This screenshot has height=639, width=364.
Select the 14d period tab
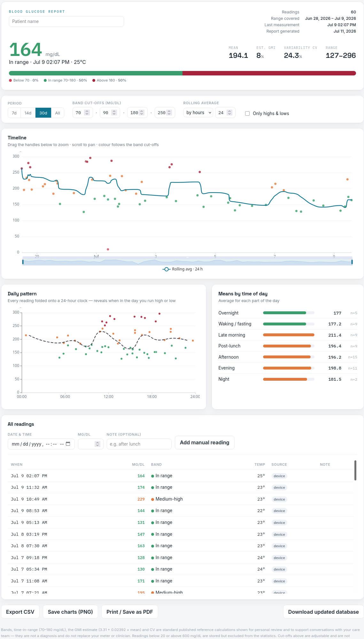point(28,113)
